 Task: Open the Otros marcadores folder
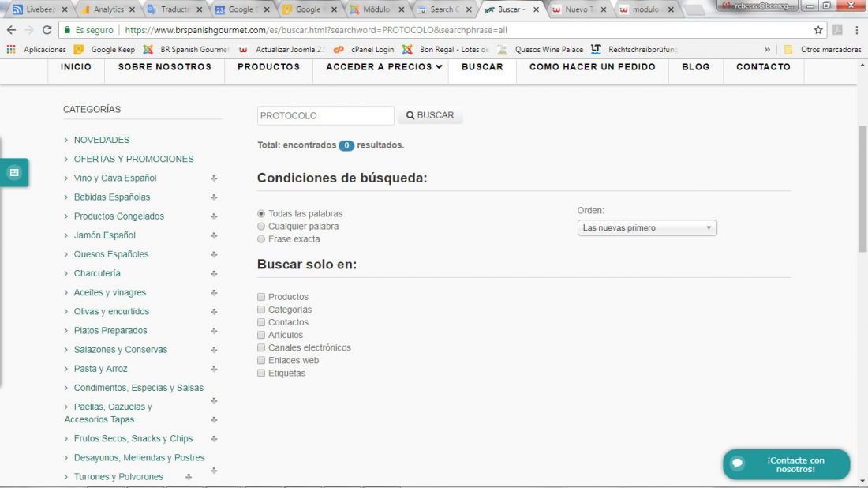coord(822,49)
